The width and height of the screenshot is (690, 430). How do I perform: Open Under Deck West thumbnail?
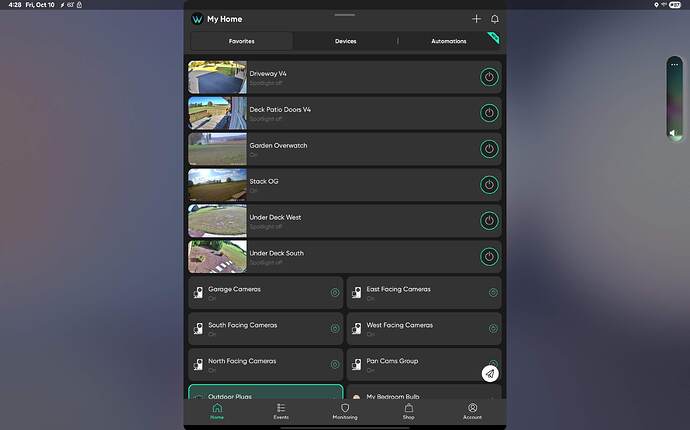pos(217,221)
